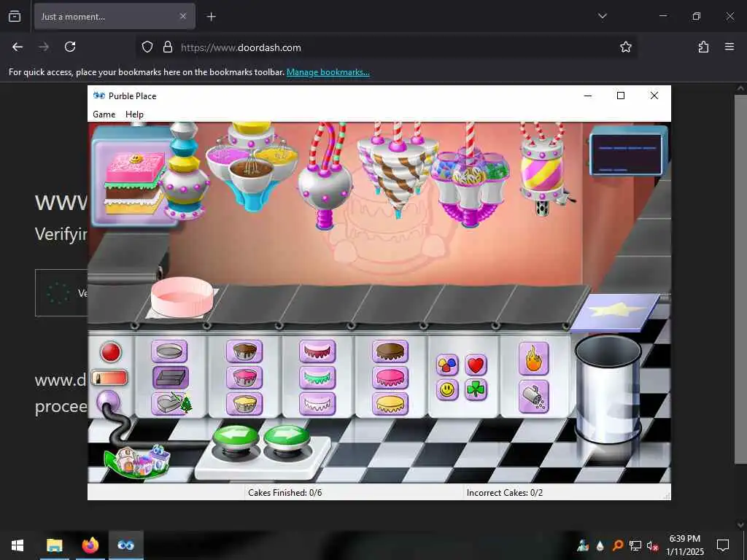This screenshot has height=560, width=747.
Task: Bookmark this page with star icon
Action: [x=625, y=47]
